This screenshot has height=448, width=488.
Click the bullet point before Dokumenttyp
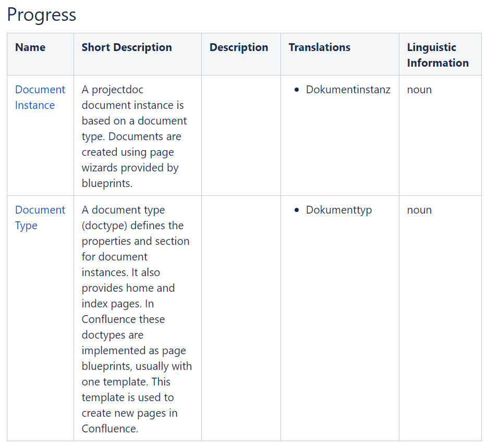pyautogui.click(x=297, y=210)
